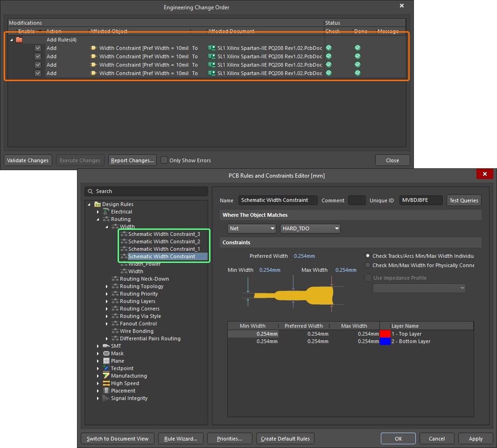
Task: Click the red Top Layer color swatch
Action: (x=385, y=334)
